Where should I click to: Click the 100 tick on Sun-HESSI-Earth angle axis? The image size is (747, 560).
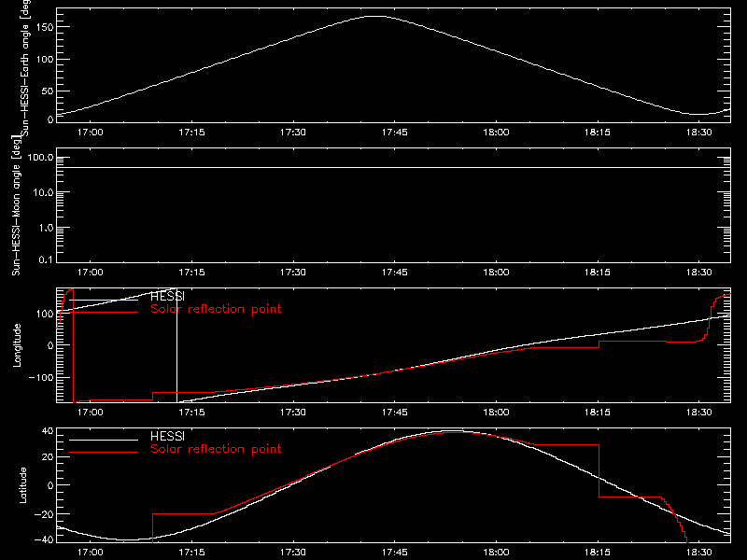click(46, 60)
